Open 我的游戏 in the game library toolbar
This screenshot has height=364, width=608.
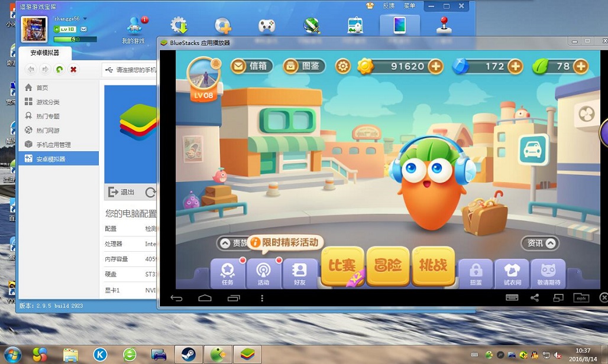pos(134,30)
